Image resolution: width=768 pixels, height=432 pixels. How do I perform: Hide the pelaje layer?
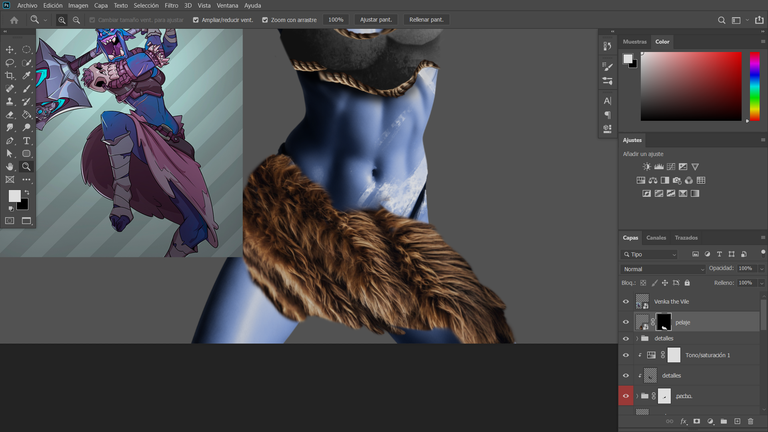pos(625,322)
